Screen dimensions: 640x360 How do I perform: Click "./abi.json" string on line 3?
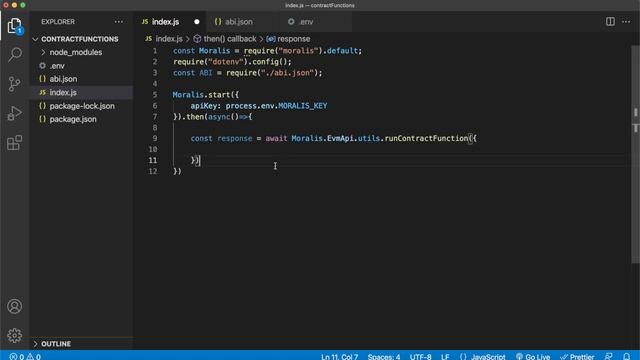(x=287, y=73)
